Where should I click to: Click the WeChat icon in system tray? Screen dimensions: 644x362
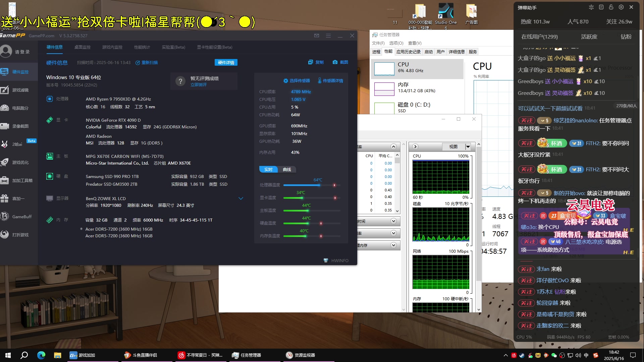coord(554,355)
